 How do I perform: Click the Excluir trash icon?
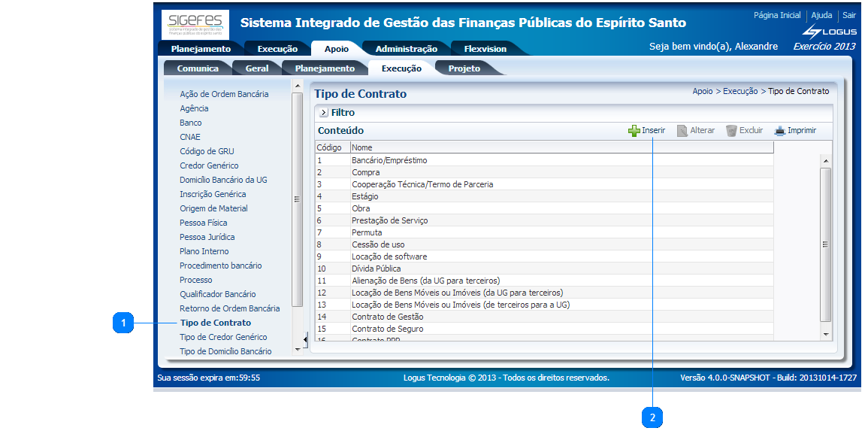pyautogui.click(x=731, y=131)
